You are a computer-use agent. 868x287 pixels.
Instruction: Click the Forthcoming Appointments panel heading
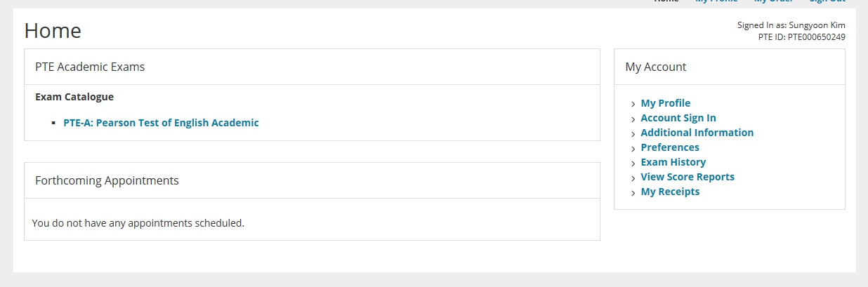tap(107, 180)
